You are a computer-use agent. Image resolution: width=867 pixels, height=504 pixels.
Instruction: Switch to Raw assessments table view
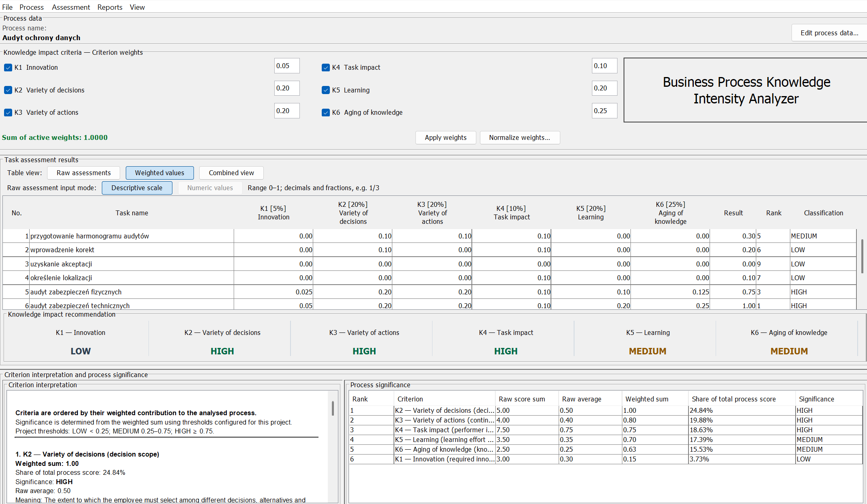84,173
